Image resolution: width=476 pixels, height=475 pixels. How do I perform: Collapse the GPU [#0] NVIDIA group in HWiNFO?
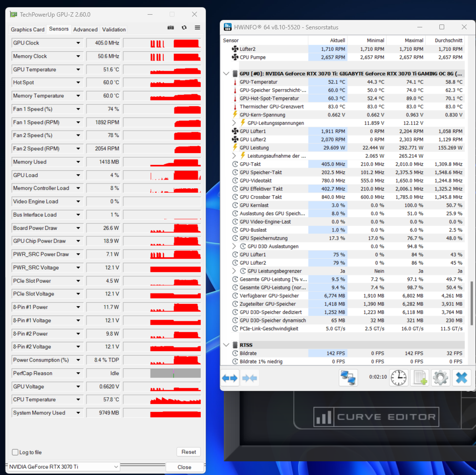pyautogui.click(x=226, y=73)
